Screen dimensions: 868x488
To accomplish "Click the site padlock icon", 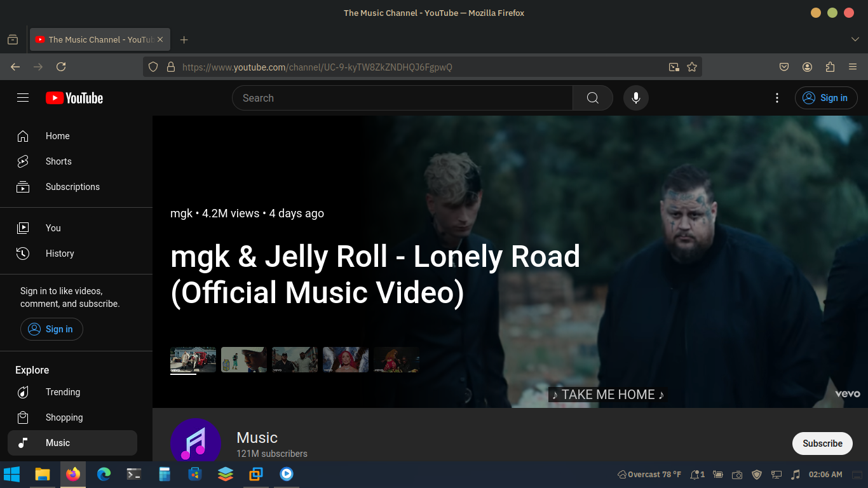I will pos(170,67).
